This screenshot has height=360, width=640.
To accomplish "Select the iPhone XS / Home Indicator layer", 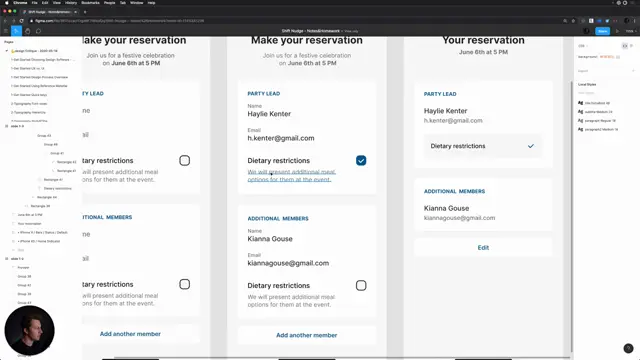I will 40,241.
